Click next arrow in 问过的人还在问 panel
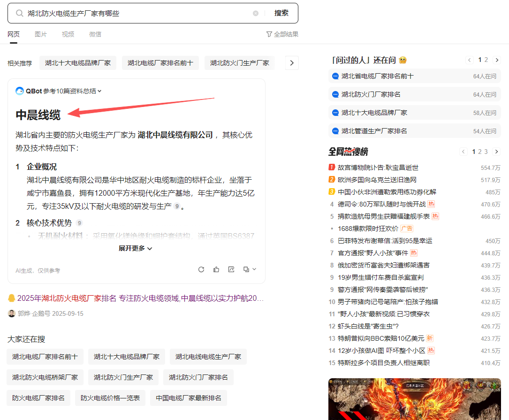This screenshot has height=420, width=509. (497, 60)
